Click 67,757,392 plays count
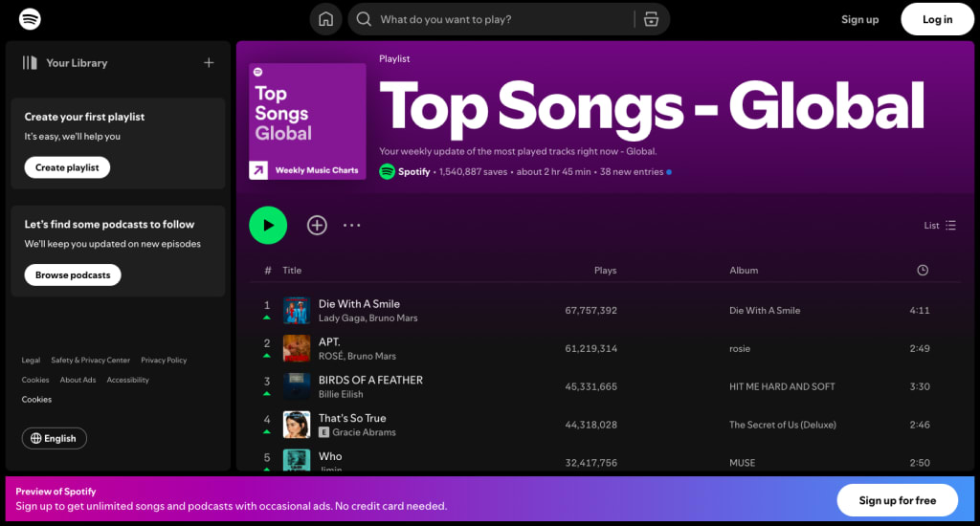The width and height of the screenshot is (980, 526). (x=590, y=311)
